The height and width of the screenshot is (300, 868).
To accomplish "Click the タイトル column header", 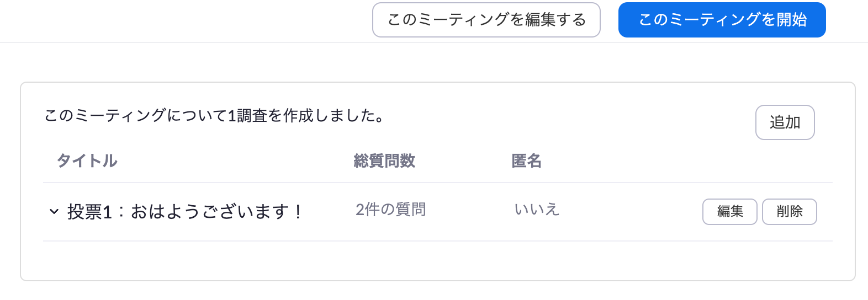I will tap(87, 160).
